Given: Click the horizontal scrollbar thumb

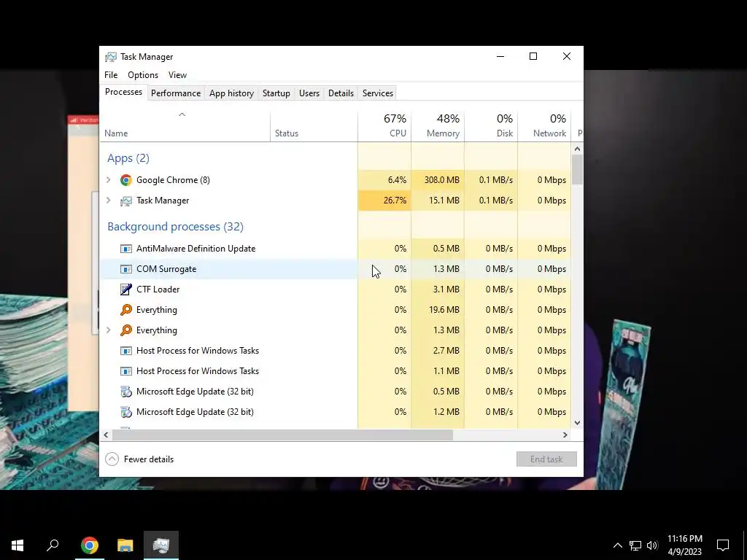Looking at the screenshot, I should [x=282, y=435].
